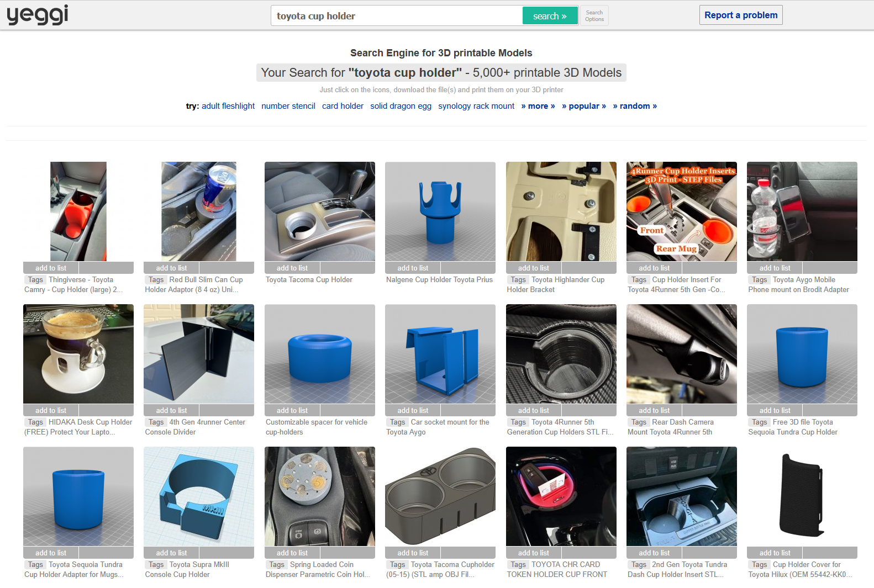Open the Rear Dash Camera Mount thumbnail

(682, 354)
